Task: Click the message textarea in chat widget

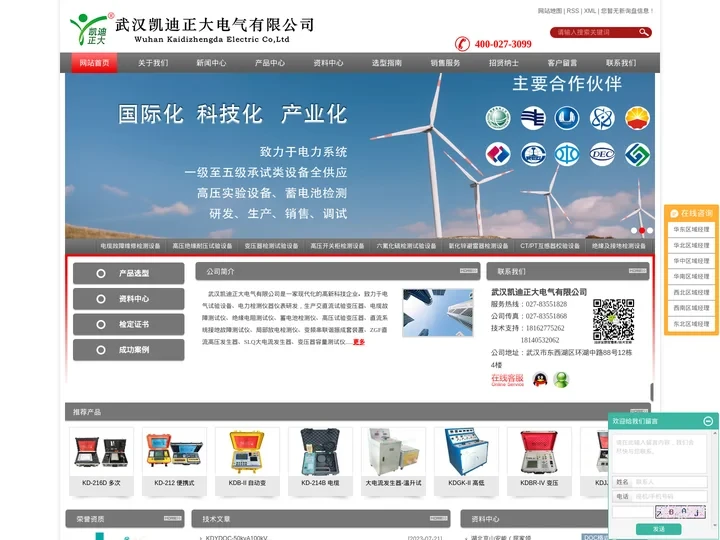Action: click(659, 453)
